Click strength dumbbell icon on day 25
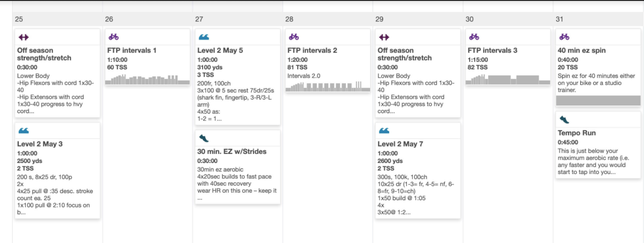The height and width of the screenshot is (243, 644). coord(23,37)
